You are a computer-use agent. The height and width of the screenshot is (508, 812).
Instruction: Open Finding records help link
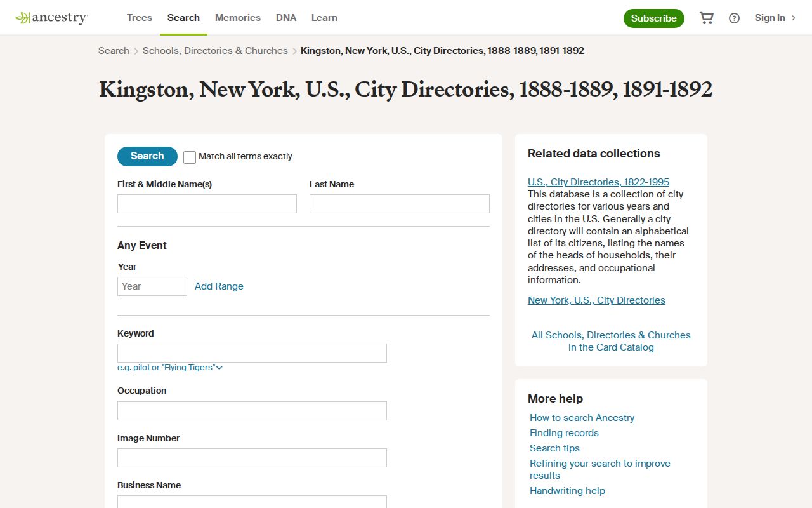click(x=564, y=433)
